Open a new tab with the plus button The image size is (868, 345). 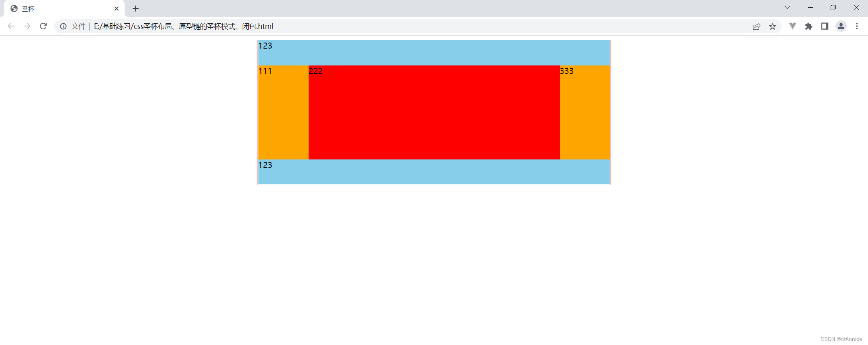point(135,8)
